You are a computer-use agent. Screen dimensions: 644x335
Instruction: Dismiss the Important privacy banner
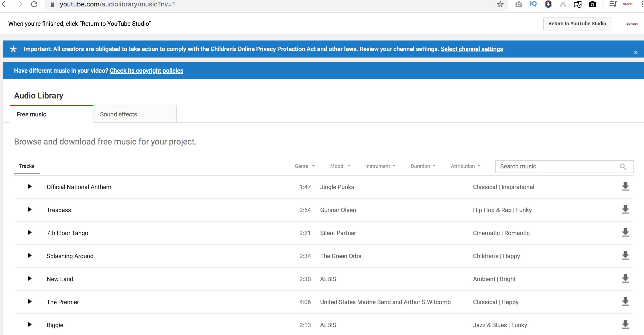click(x=635, y=52)
